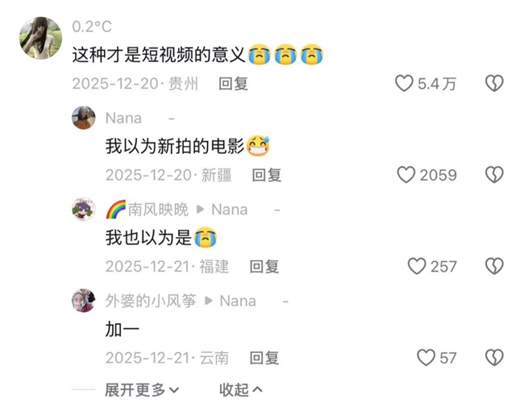
Task: Dislike the top comment with broken heart
Action: pyautogui.click(x=494, y=83)
